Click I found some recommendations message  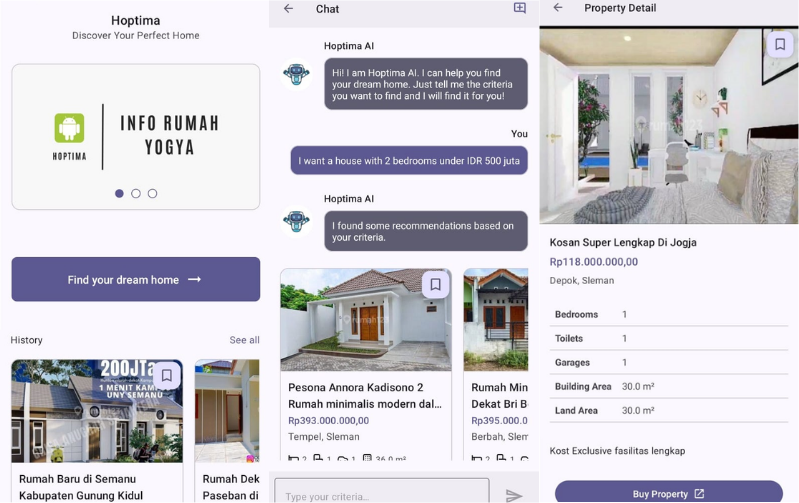(x=426, y=231)
